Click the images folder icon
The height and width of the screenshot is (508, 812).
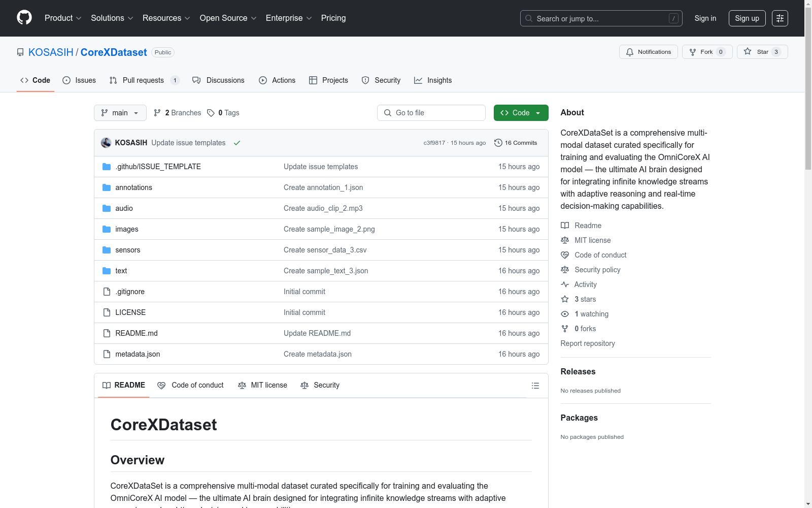point(107,229)
